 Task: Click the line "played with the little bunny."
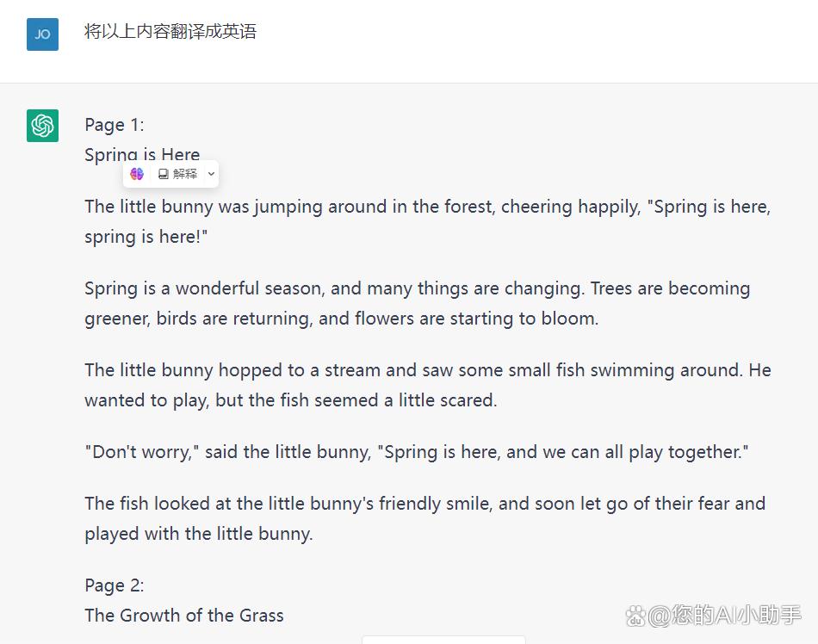[199, 534]
